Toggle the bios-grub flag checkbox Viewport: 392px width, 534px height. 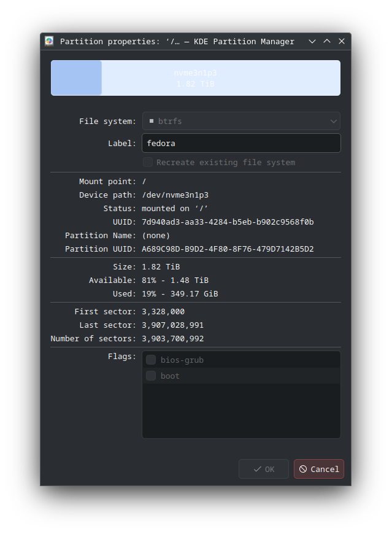(x=151, y=360)
